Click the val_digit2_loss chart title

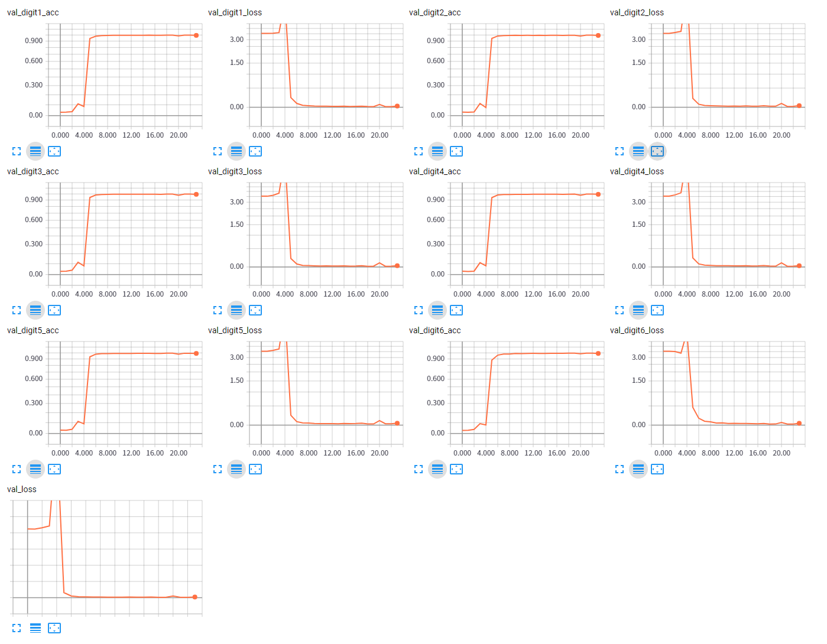(637, 12)
